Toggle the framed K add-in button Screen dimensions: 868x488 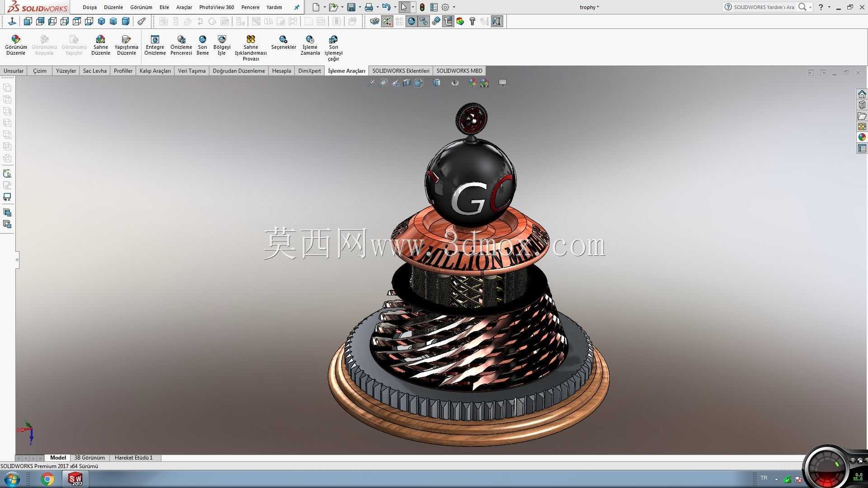coord(497,21)
